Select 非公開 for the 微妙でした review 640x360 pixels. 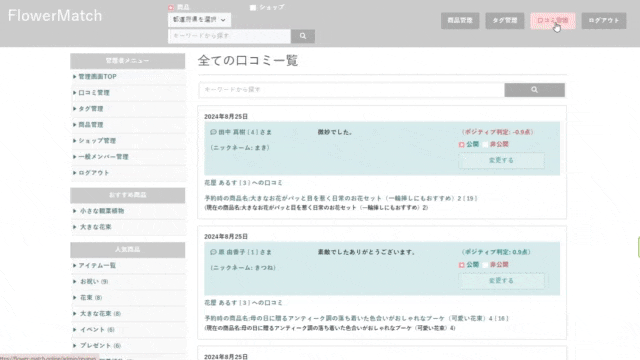click(x=485, y=144)
